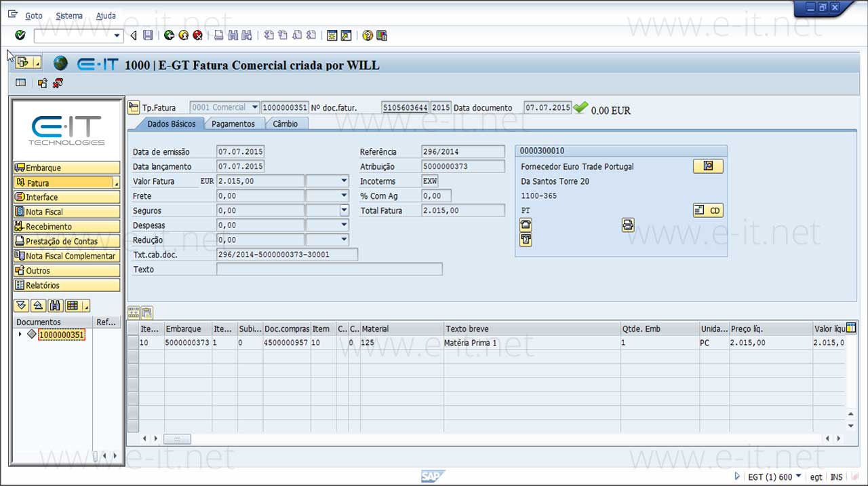The height and width of the screenshot is (486, 868).
Task: Click the header icon beside Tp.Fatura
Action: tap(134, 107)
